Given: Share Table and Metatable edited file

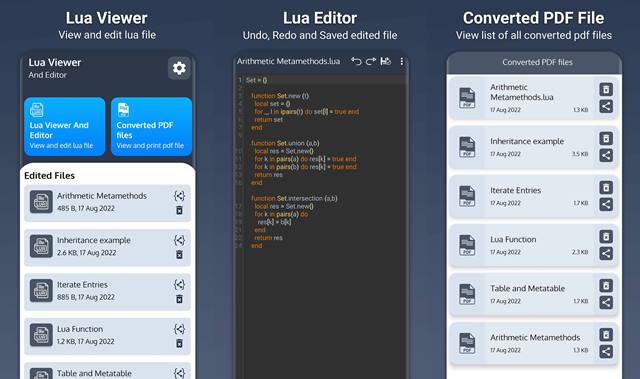Looking at the screenshot, I should pos(179,373).
